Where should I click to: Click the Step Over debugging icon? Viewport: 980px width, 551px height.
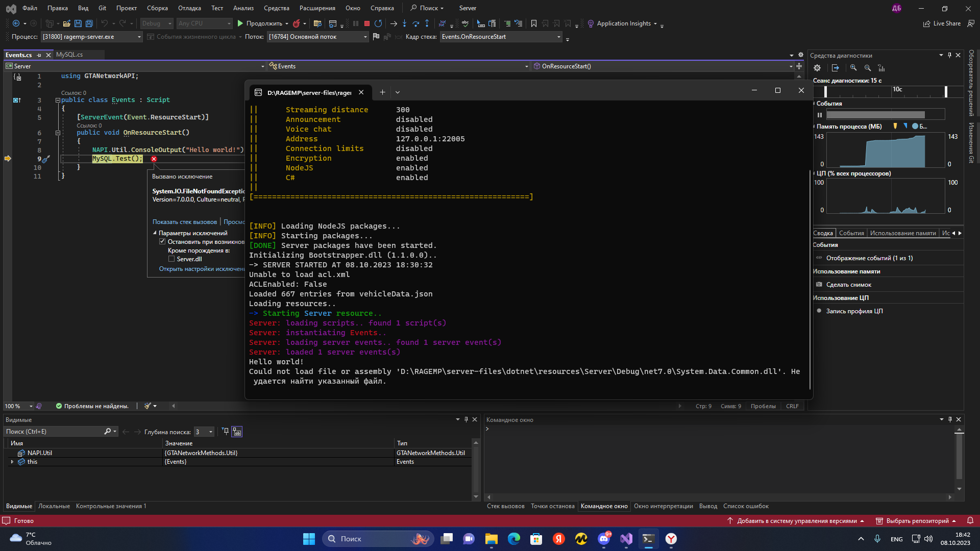[x=415, y=23]
